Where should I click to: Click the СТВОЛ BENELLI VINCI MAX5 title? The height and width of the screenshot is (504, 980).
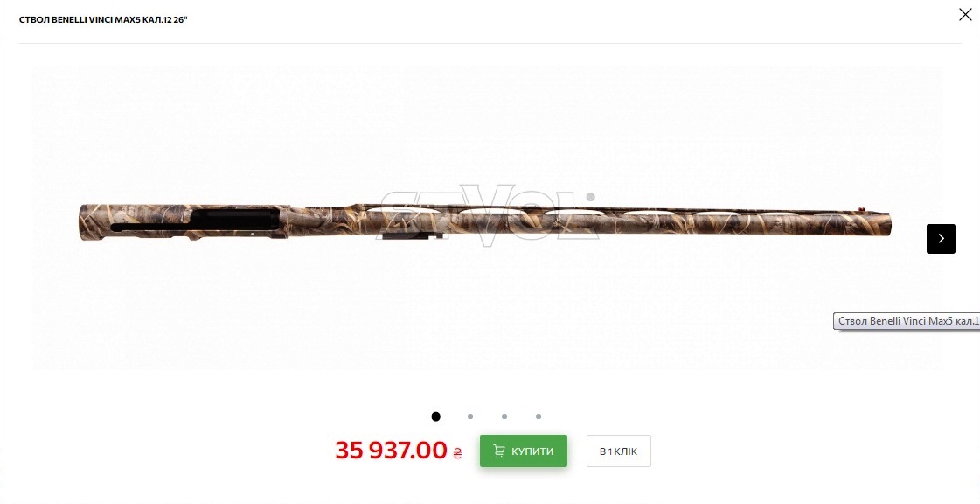(103, 20)
